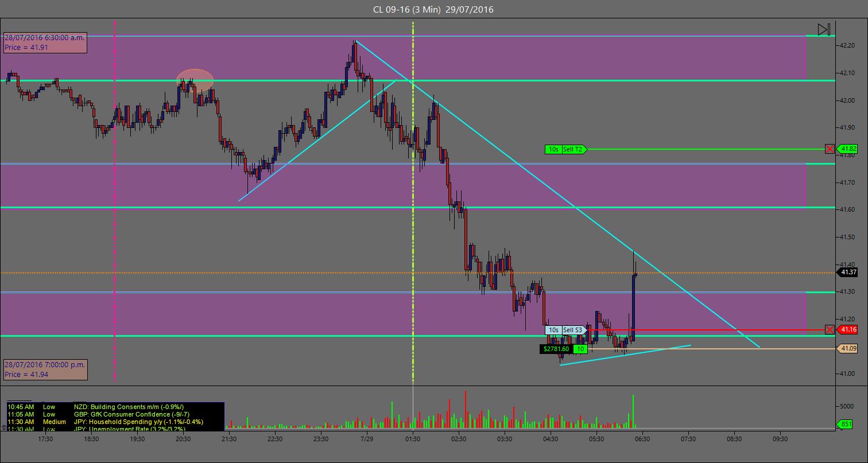The height and width of the screenshot is (463, 868).
Task: Click the 42.00 price axis label
Action: (847, 100)
